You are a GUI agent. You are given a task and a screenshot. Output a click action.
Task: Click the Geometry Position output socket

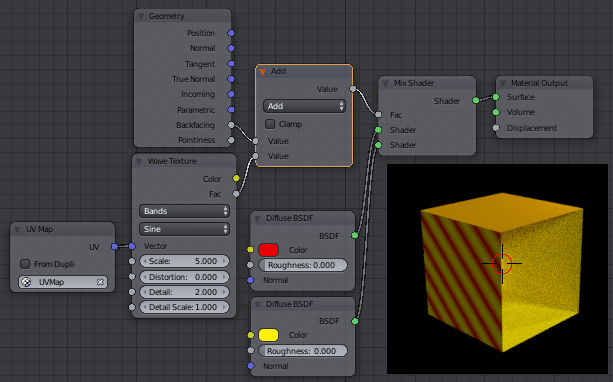231,33
